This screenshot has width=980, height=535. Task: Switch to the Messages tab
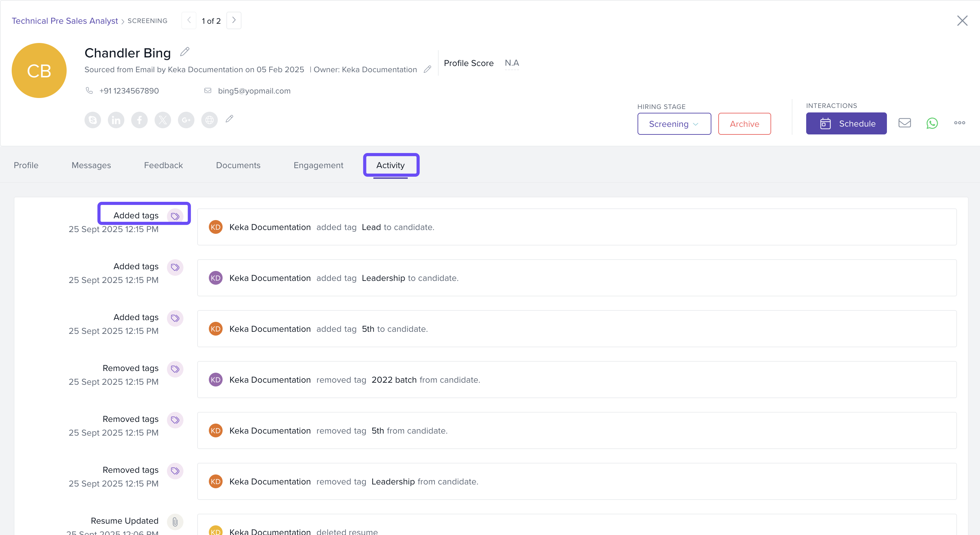[91, 165]
